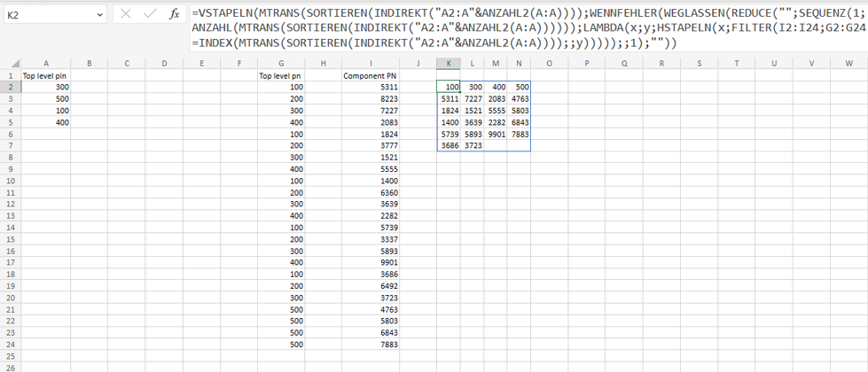This screenshot has width=868, height=372.
Task: Select cell A3 with value 500
Action: coord(46,99)
